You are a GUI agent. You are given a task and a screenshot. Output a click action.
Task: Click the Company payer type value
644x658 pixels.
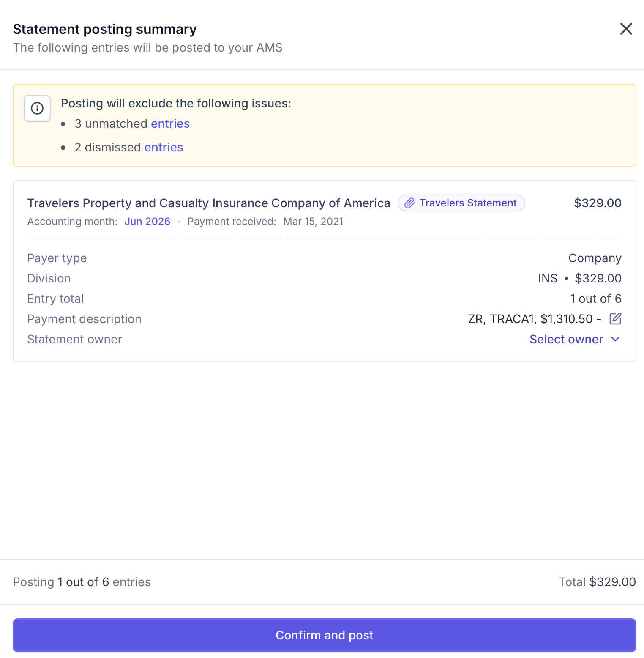coord(595,258)
